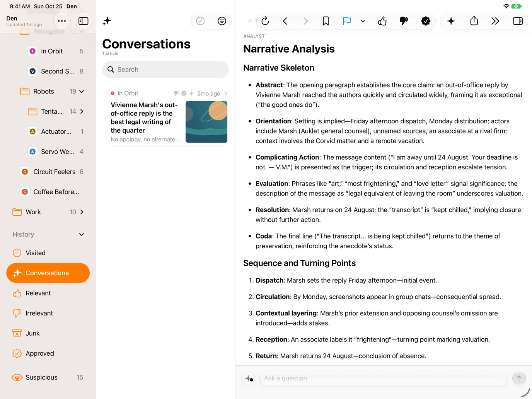Open the more options ellipsis menu
The image size is (532, 399).
click(x=62, y=21)
